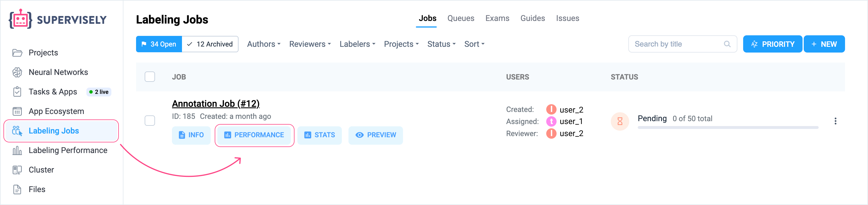This screenshot has height=205, width=868.
Task: Click the App Ecosystem calendar icon
Action: tap(17, 111)
